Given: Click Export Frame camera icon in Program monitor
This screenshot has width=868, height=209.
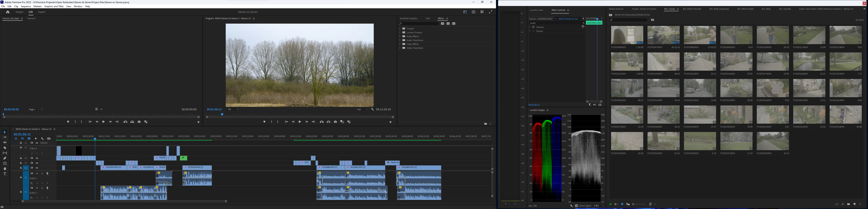Looking at the screenshot, I should (335, 122).
